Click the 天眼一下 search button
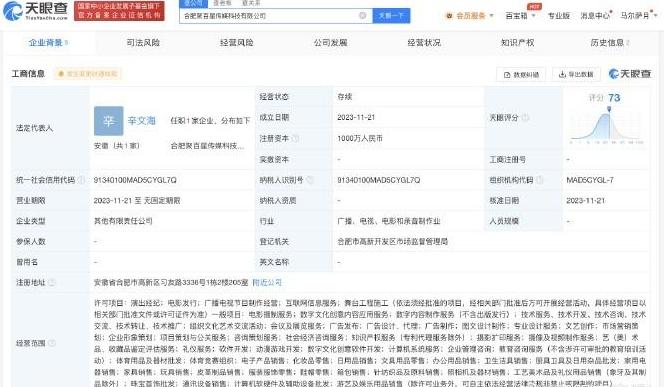 click(x=391, y=16)
